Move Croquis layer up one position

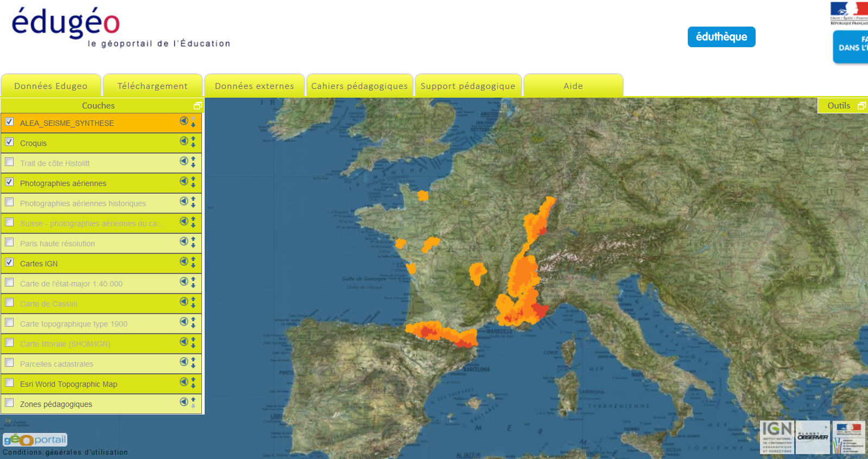click(193, 138)
